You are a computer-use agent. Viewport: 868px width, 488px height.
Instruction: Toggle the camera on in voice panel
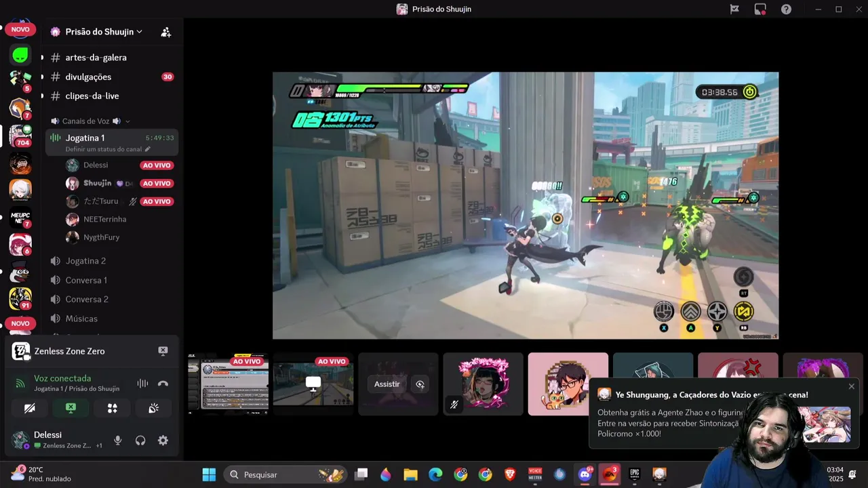pos(29,408)
